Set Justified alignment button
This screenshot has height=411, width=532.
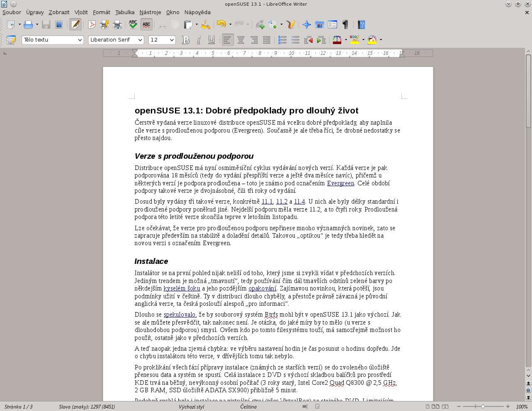267,40
